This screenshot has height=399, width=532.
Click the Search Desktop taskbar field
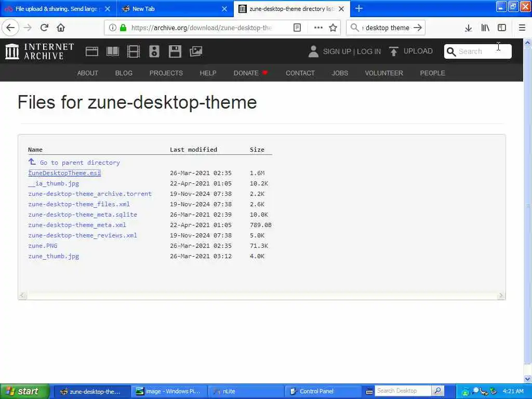coord(403,391)
